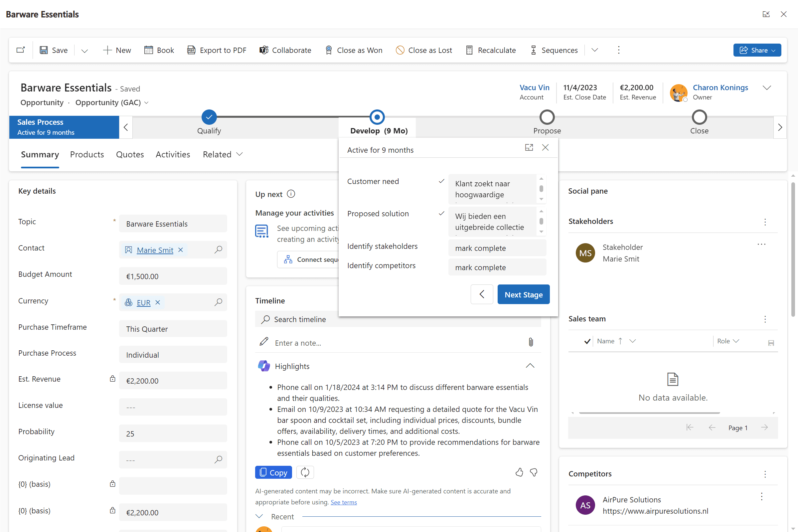The image size is (798, 532).
Task: Open the Stakeholders more options menu
Action: pos(765,222)
